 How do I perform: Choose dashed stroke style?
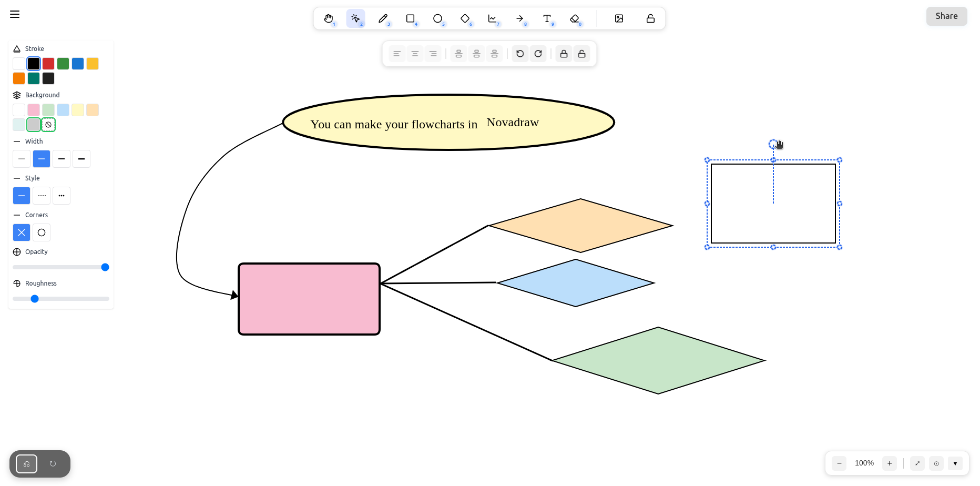click(x=42, y=196)
